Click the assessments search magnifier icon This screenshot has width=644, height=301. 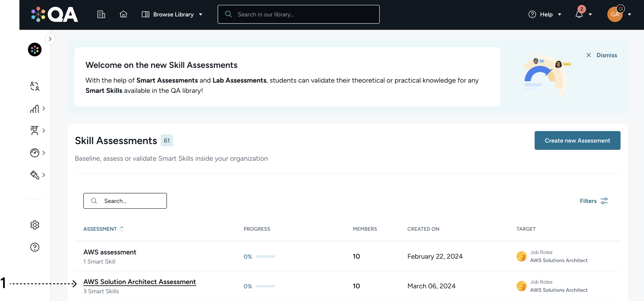pyautogui.click(x=94, y=201)
